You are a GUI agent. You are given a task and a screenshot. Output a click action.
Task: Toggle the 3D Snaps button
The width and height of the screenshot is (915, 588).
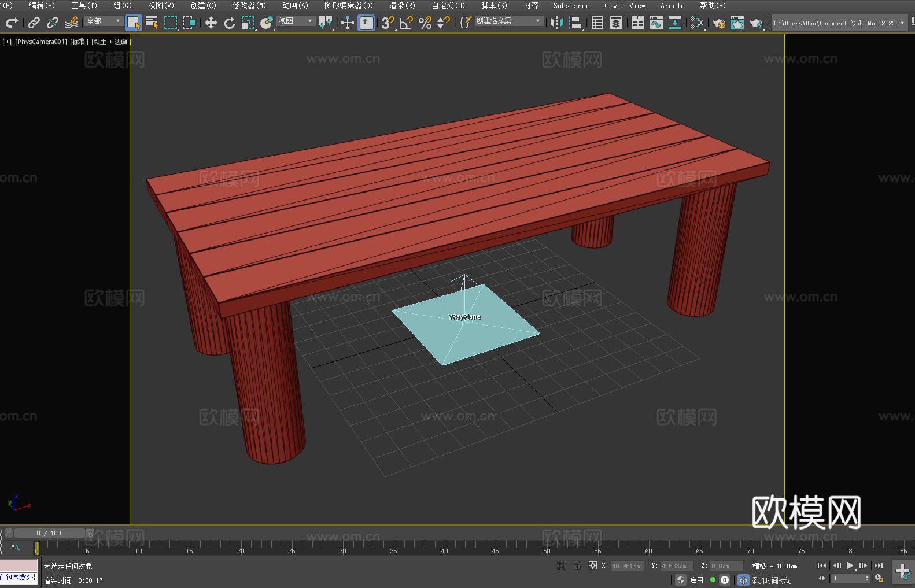coord(388,23)
